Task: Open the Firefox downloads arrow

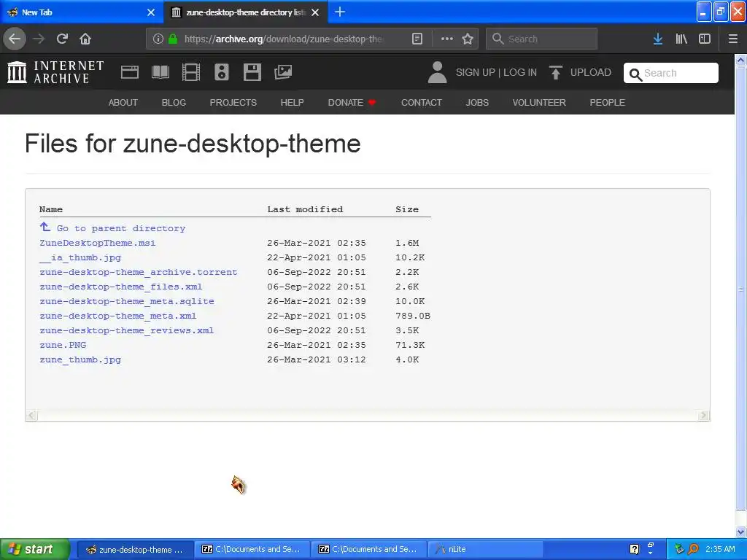Action: [x=658, y=39]
